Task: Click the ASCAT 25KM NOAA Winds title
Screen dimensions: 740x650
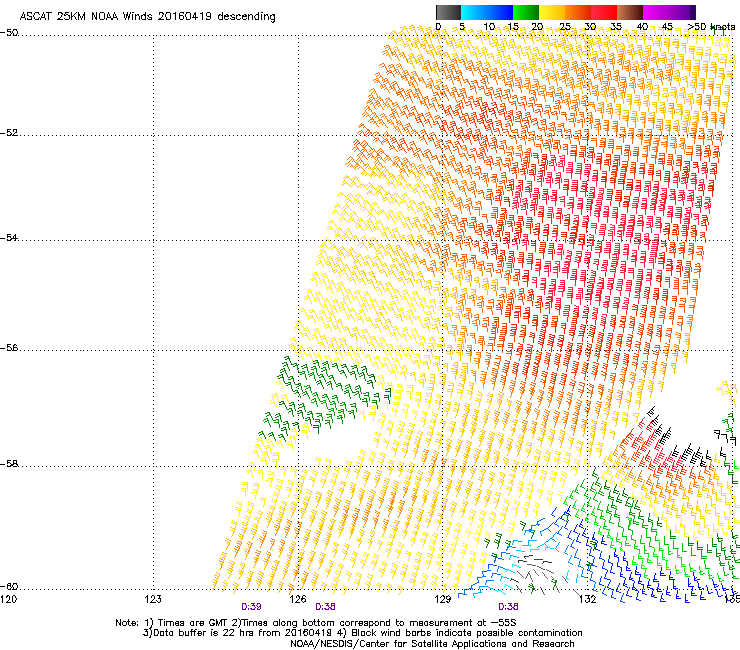Action: coord(147,16)
